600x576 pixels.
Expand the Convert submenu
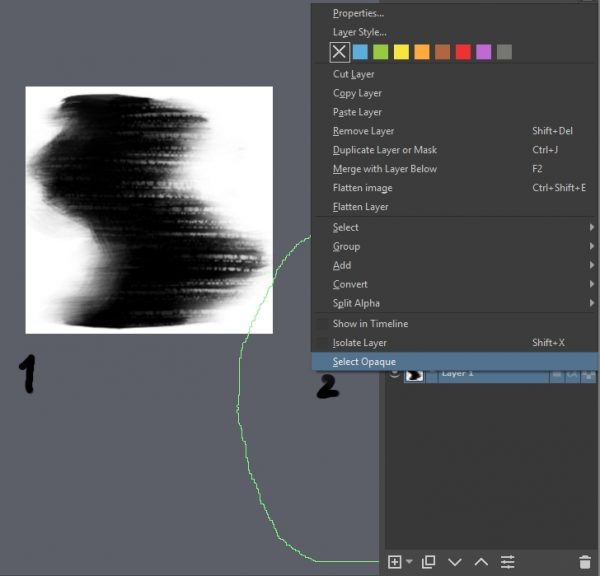point(350,285)
